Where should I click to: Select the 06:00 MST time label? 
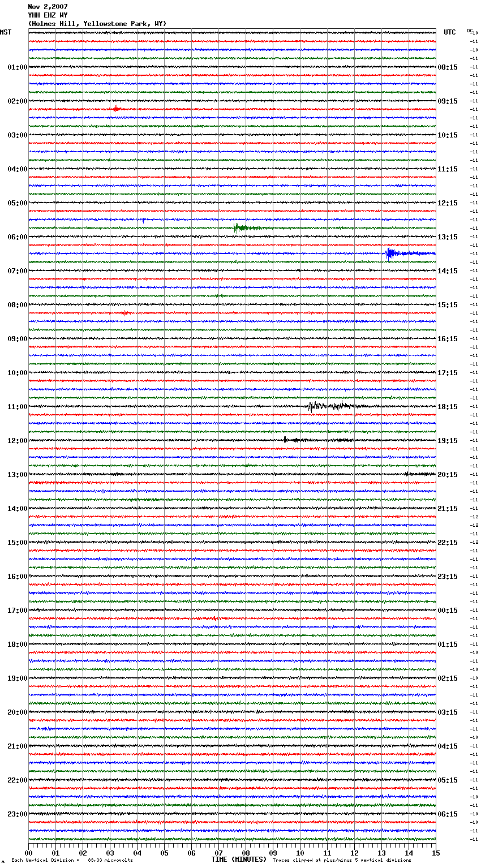point(18,237)
